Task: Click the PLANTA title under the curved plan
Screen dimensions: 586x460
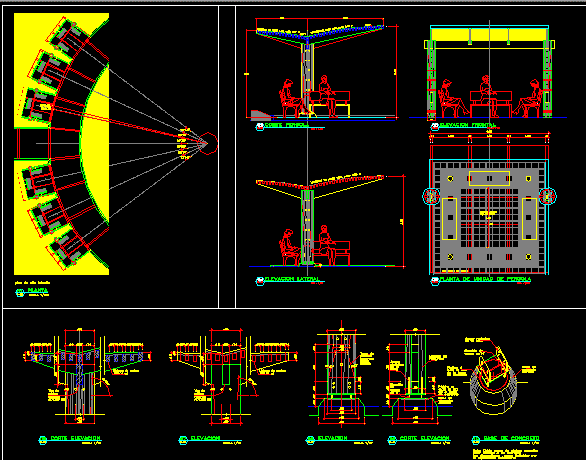Action: point(37,290)
